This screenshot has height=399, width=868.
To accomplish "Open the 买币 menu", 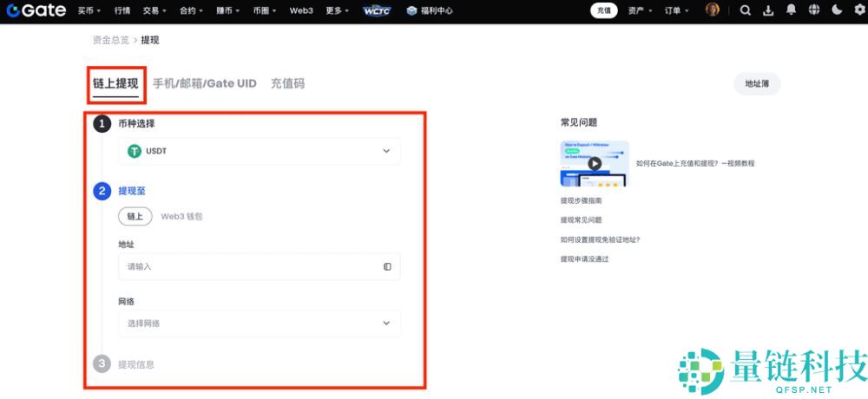I will tap(89, 10).
